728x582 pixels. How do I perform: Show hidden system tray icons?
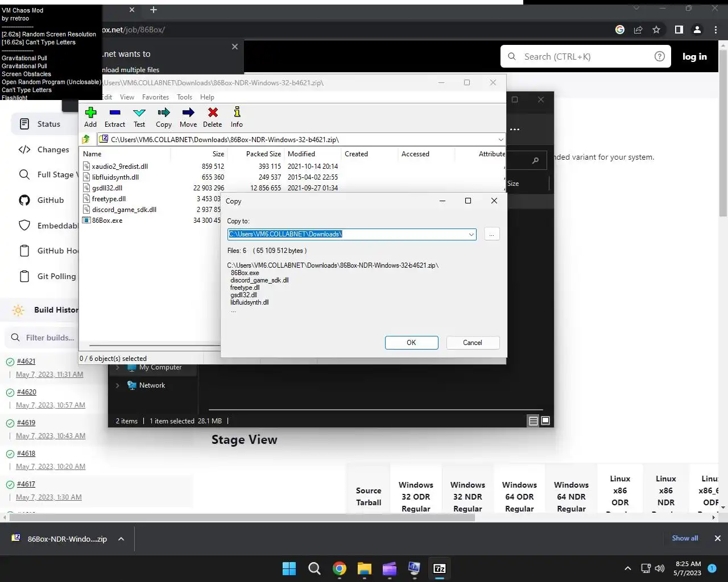(x=627, y=568)
